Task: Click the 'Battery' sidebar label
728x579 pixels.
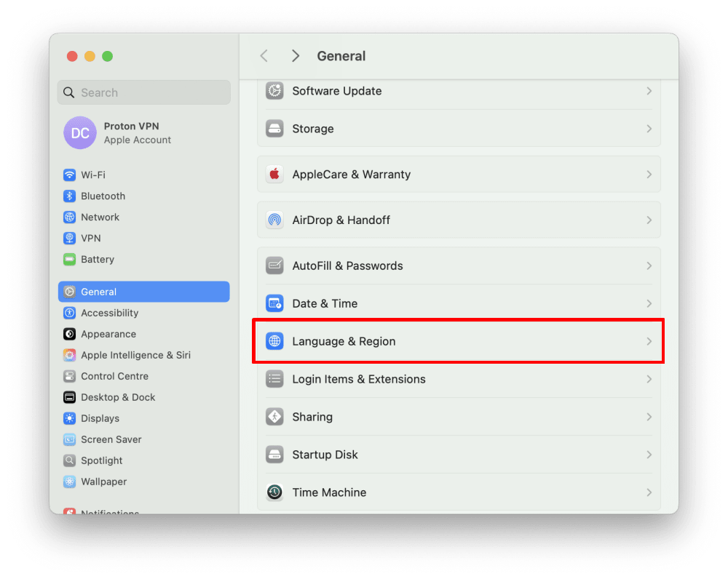Action: pos(98,260)
